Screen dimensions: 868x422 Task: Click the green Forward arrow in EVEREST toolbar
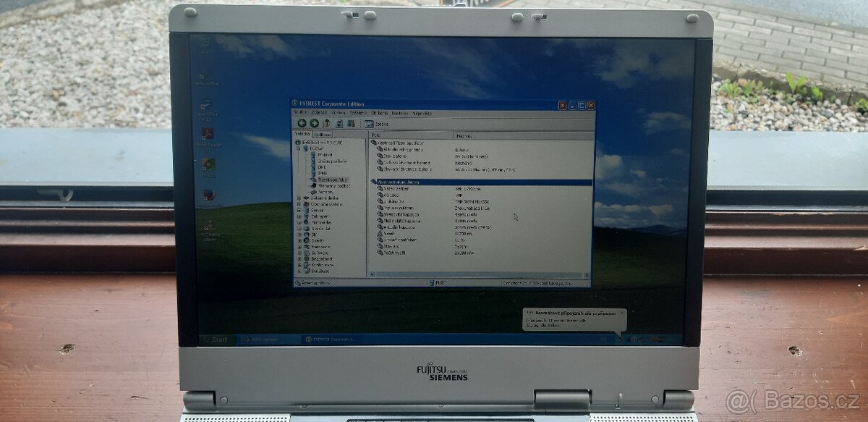pos(314,124)
